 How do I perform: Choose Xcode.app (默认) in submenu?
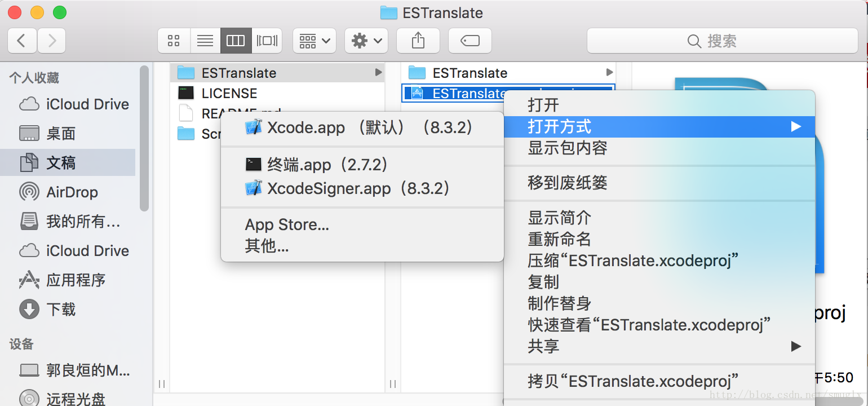pos(362,127)
